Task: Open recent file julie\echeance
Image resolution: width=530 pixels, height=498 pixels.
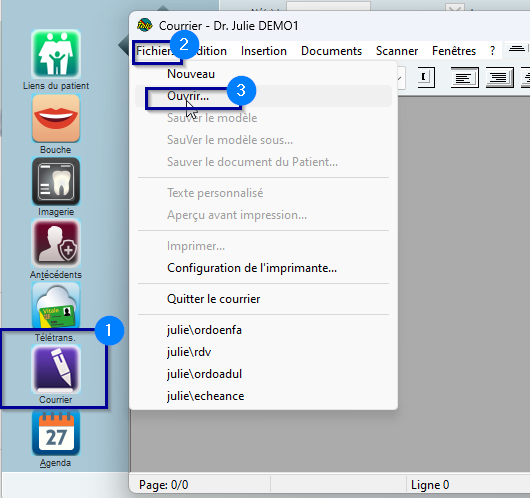Action: click(x=263, y=396)
